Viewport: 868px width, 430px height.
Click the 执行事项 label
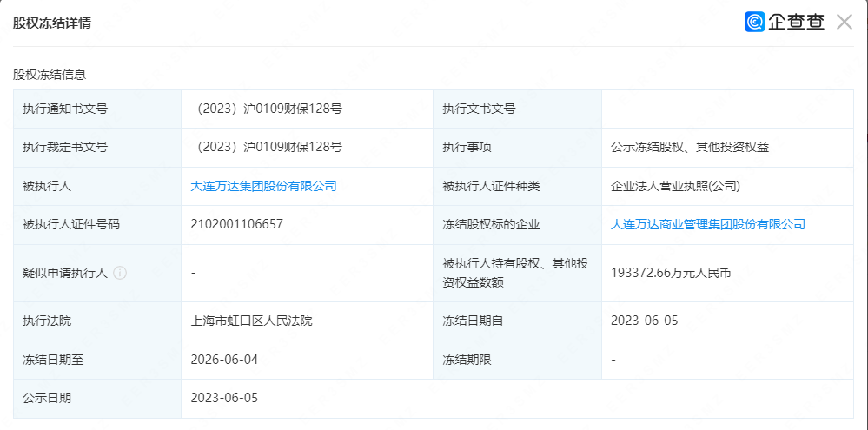point(467,147)
